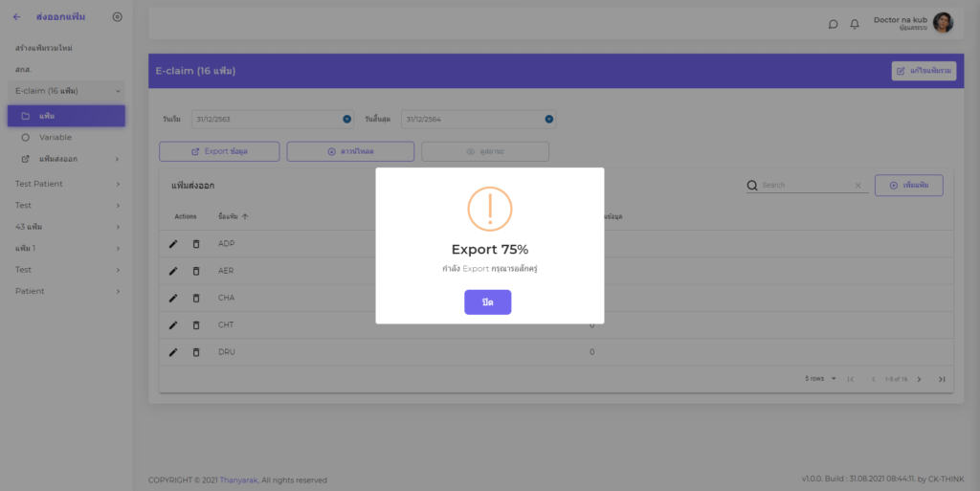Click the edit pencil for DRU row
Image resolution: width=980 pixels, height=491 pixels.
(173, 352)
